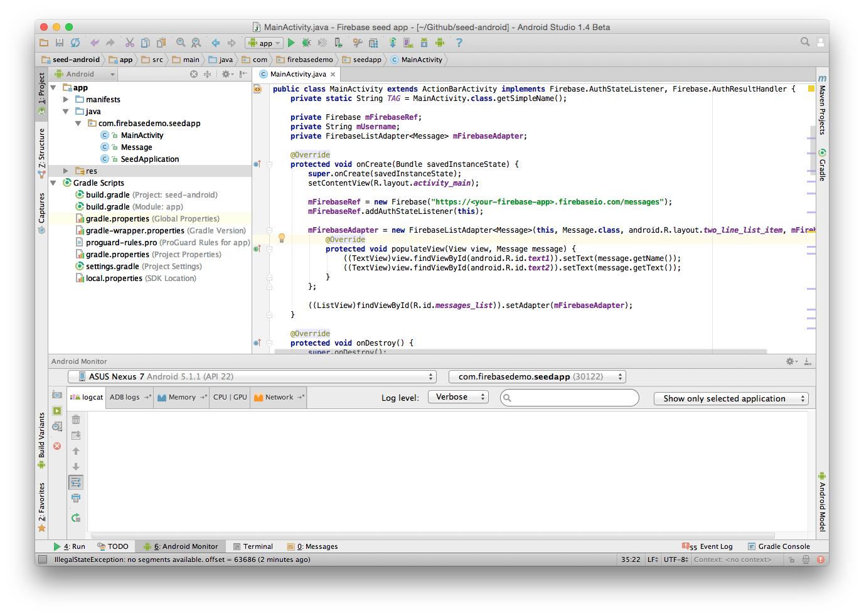The height and width of the screenshot is (616, 864).
Task: Open the Verbose log level dropdown
Action: coord(458,397)
